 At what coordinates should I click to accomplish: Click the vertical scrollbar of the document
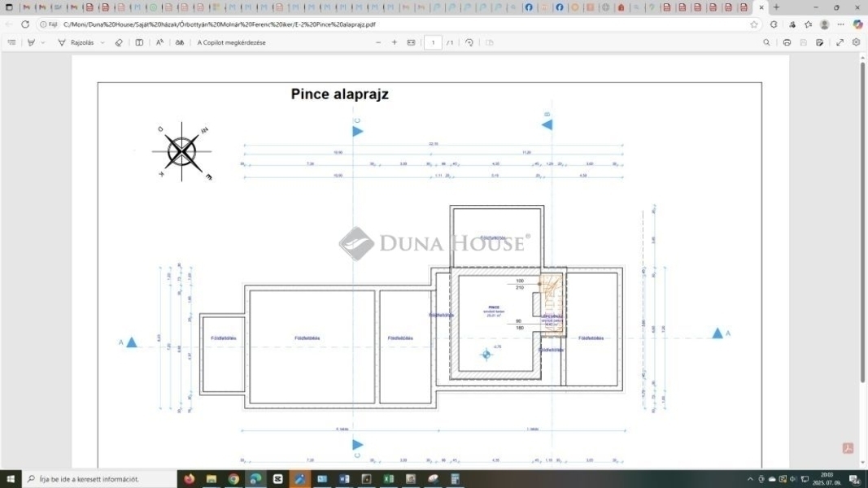[862, 222]
